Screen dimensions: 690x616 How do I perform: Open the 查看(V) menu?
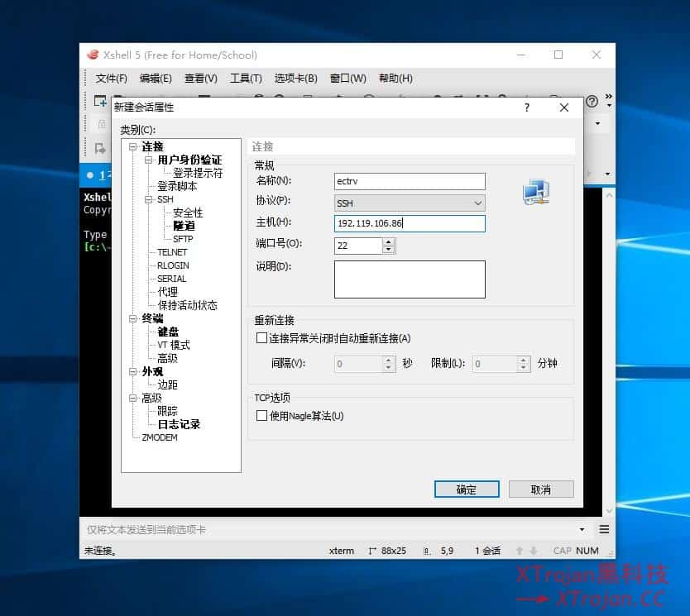click(201, 79)
